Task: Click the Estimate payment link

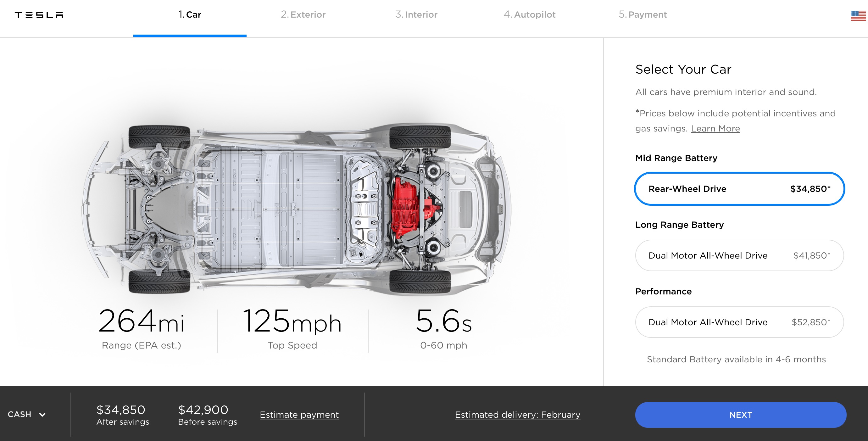Action: tap(299, 415)
